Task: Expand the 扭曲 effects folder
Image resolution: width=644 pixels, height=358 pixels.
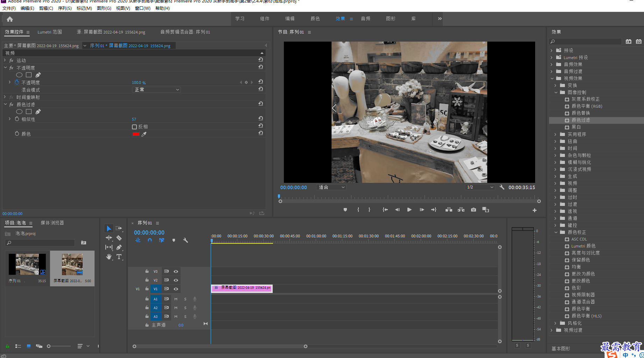Action: coord(555,141)
